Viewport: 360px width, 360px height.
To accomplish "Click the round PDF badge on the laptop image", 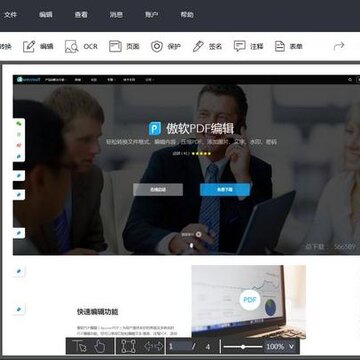I will (x=250, y=299).
